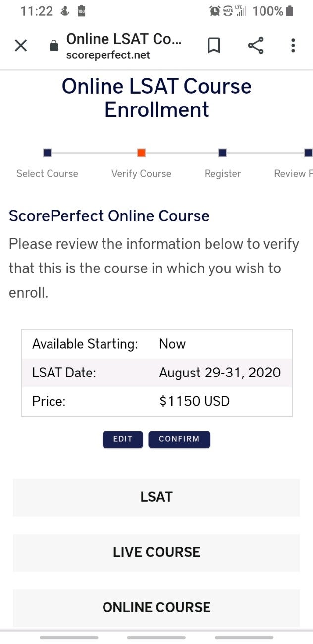Select the Register step label
Image resolution: width=313 pixels, height=644 pixels.
point(222,174)
